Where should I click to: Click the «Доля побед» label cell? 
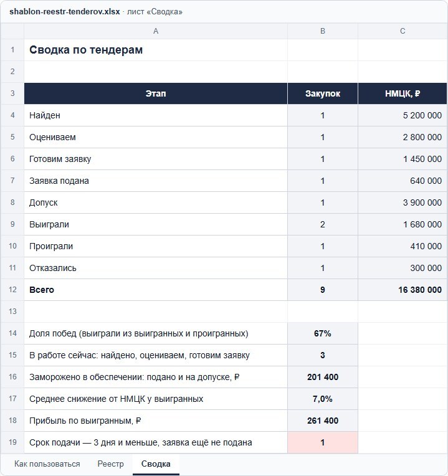pos(156,333)
